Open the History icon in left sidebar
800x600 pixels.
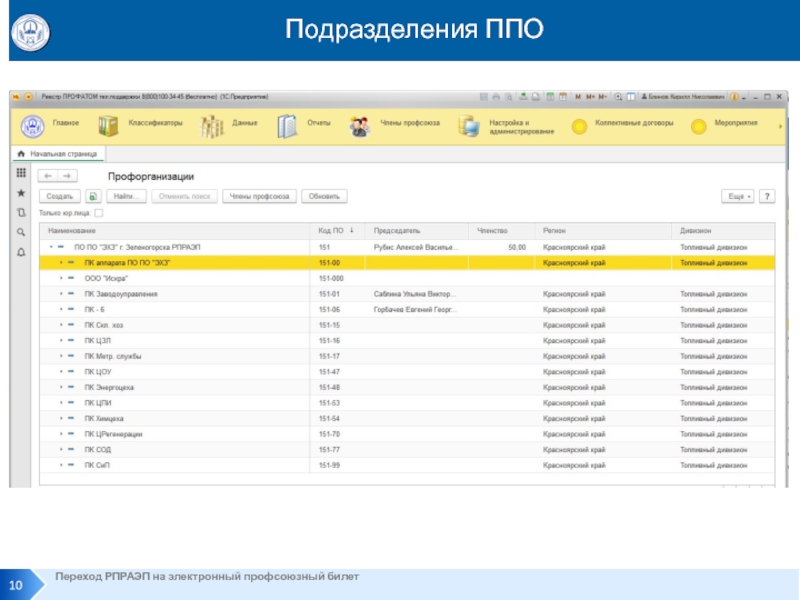pyautogui.click(x=21, y=213)
